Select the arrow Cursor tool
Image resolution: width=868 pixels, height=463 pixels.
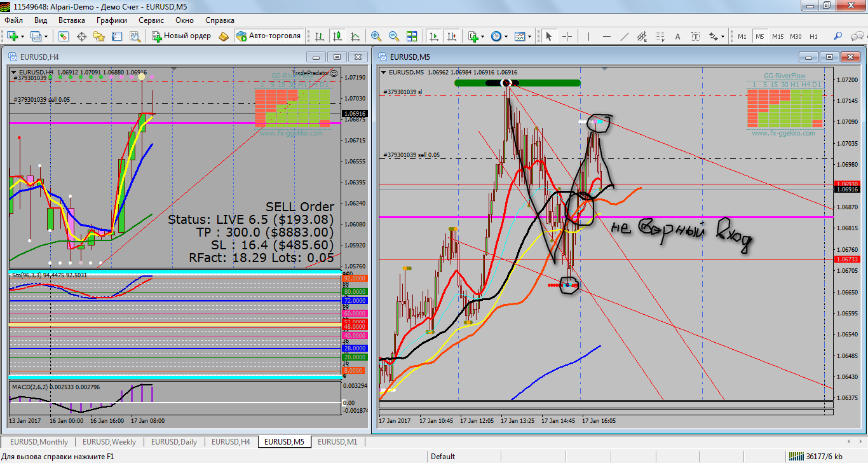550,36
